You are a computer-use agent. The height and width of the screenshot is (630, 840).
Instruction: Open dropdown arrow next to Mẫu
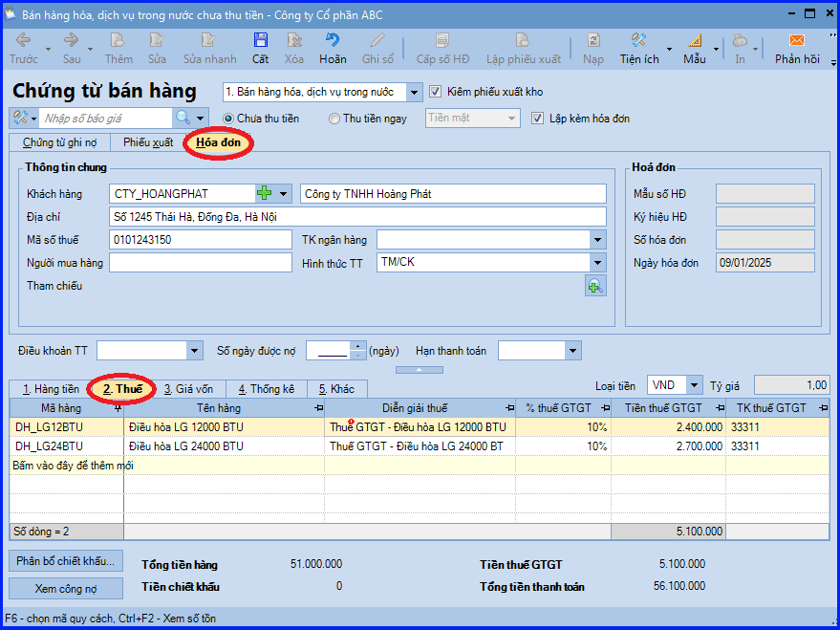pos(717,50)
